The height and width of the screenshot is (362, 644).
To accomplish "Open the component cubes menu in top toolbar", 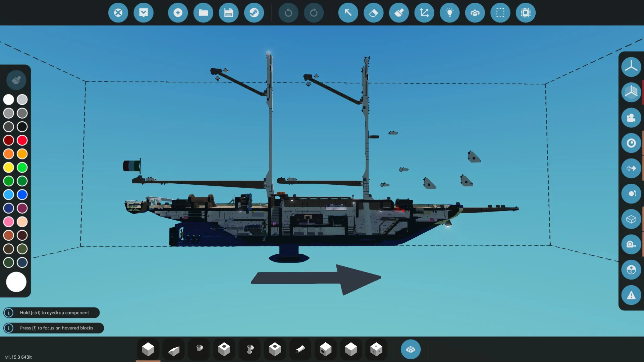I will click(x=475, y=13).
